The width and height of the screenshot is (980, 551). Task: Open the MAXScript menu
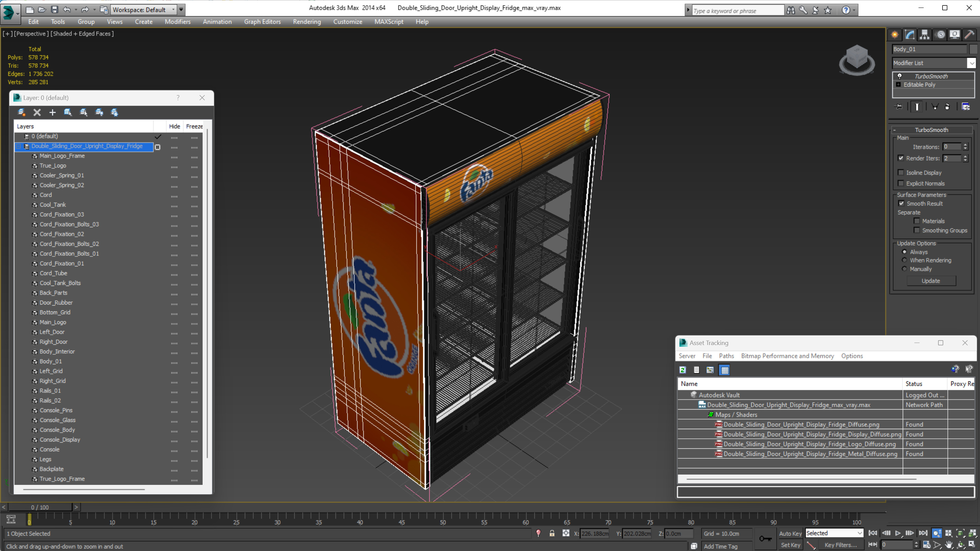click(x=388, y=22)
